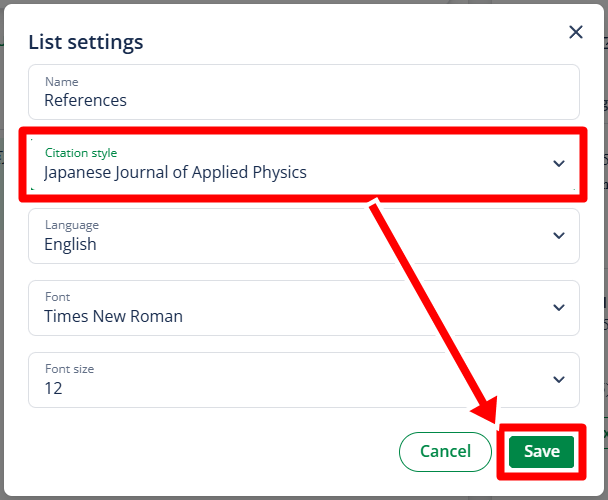The image size is (608, 500).
Task: Click the chevron in the Font size field
Action: pyautogui.click(x=558, y=379)
